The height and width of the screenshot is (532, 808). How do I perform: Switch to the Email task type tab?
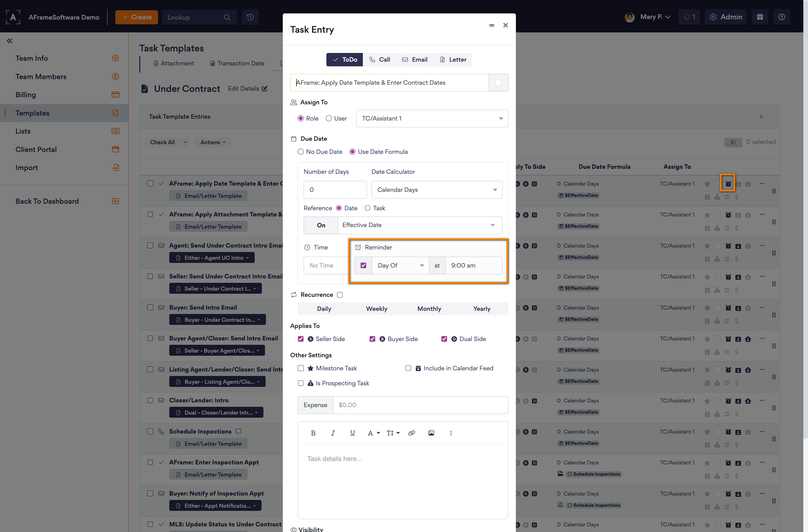pos(415,60)
